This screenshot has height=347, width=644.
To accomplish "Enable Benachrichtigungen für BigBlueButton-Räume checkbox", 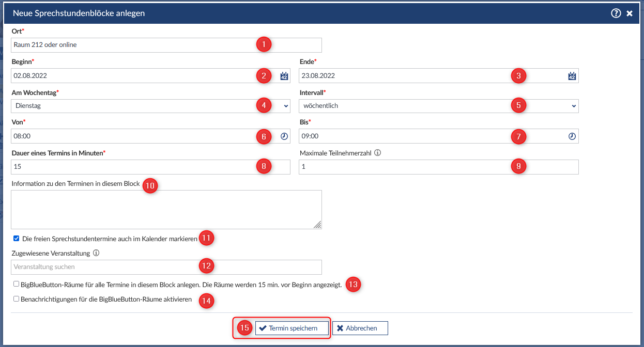I will click(x=17, y=299).
